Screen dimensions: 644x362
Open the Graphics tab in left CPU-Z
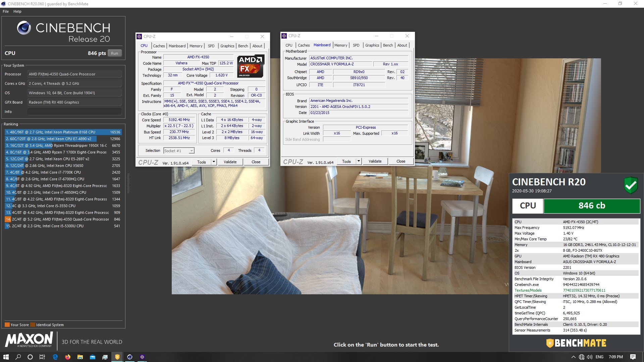227,46
